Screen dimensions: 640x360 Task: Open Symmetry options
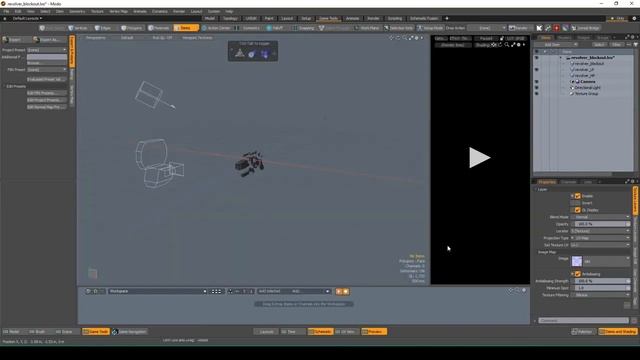point(248,28)
